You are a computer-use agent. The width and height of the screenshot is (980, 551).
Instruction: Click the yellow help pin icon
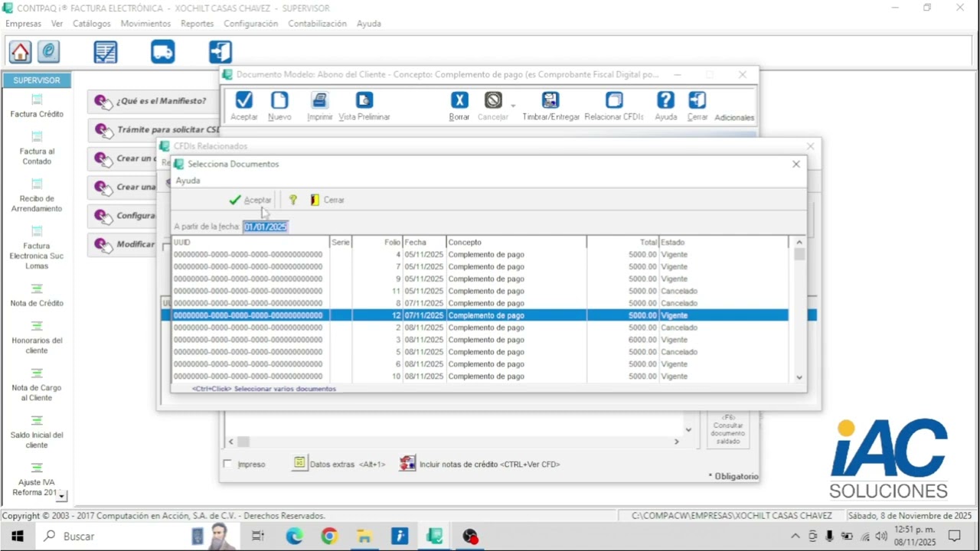[292, 200]
